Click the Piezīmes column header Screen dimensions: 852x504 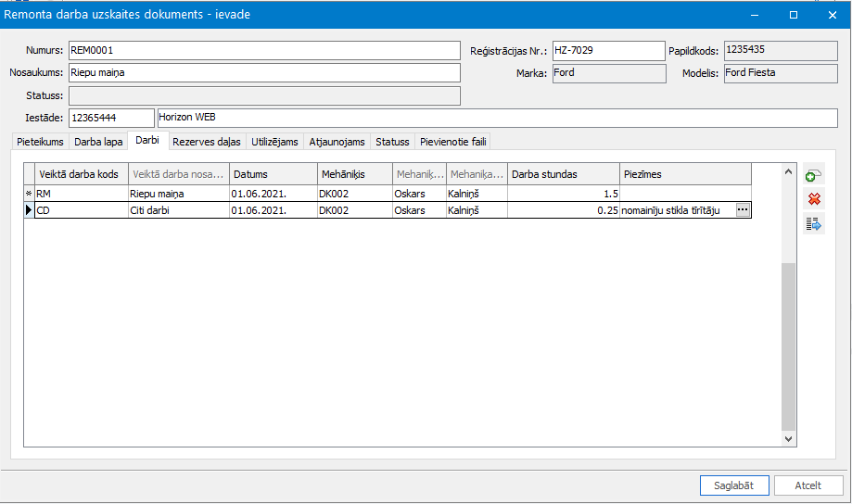(x=685, y=174)
